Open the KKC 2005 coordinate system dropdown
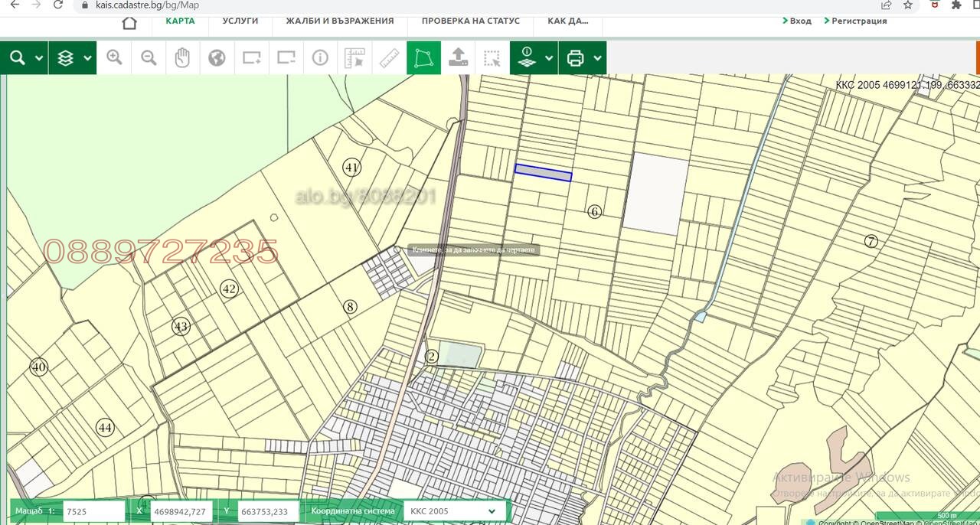This screenshot has width=980, height=525. click(453, 511)
